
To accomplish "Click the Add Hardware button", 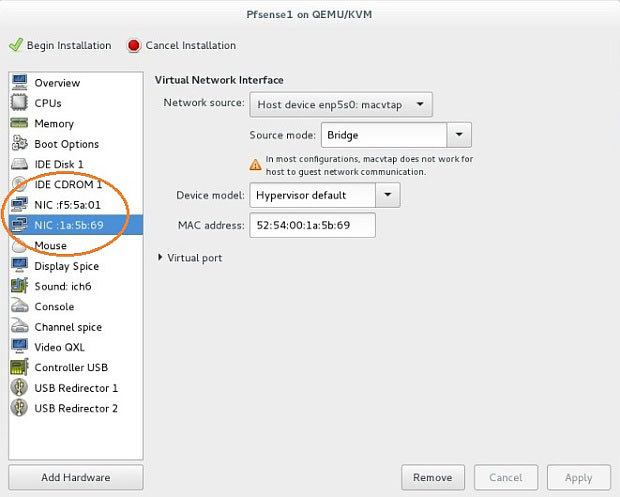I will click(x=76, y=477).
